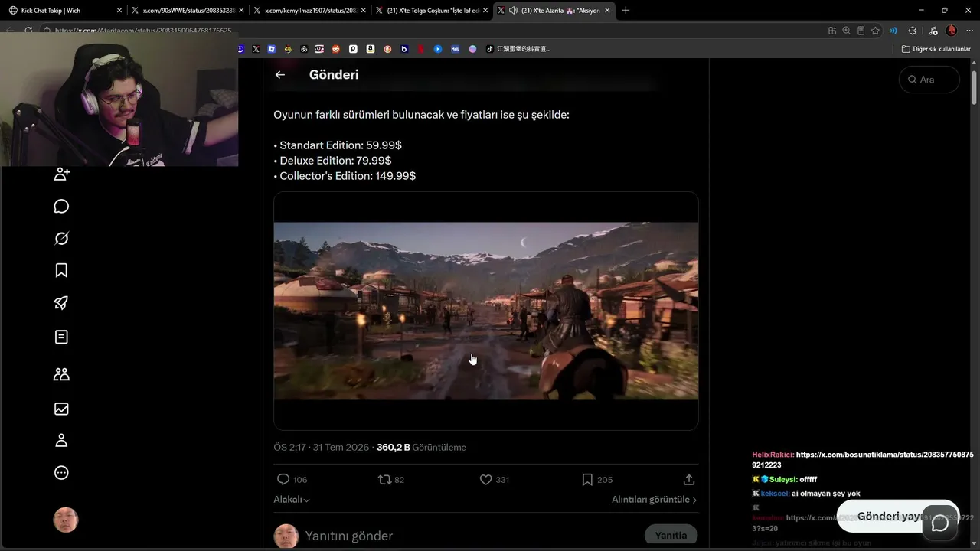This screenshot has width=980, height=551.
Task: Open the More circle menu in sidebar
Action: 62,473
